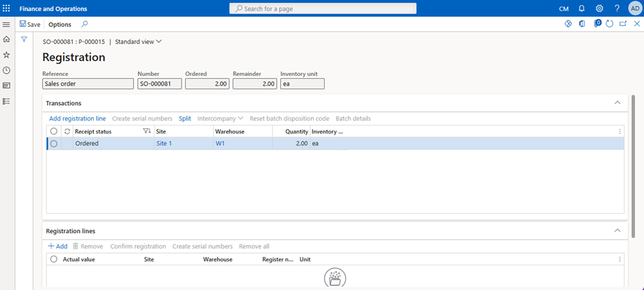Open the Options menu
Image resolution: width=644 pixels, height=290 pixels.
(60, 24)
